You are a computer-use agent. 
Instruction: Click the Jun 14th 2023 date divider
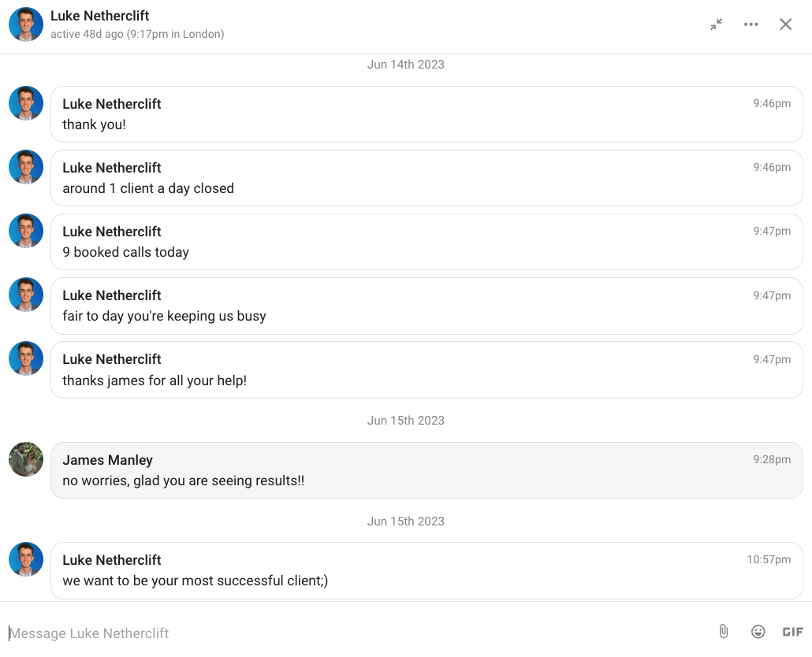[405, 65]
